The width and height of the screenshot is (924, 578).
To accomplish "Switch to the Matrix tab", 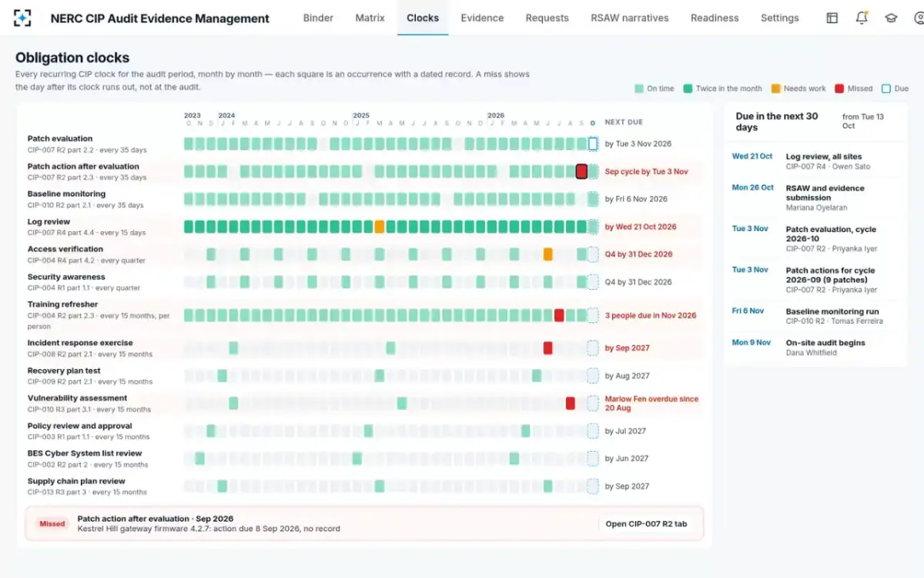I will [x=370, y=18].
